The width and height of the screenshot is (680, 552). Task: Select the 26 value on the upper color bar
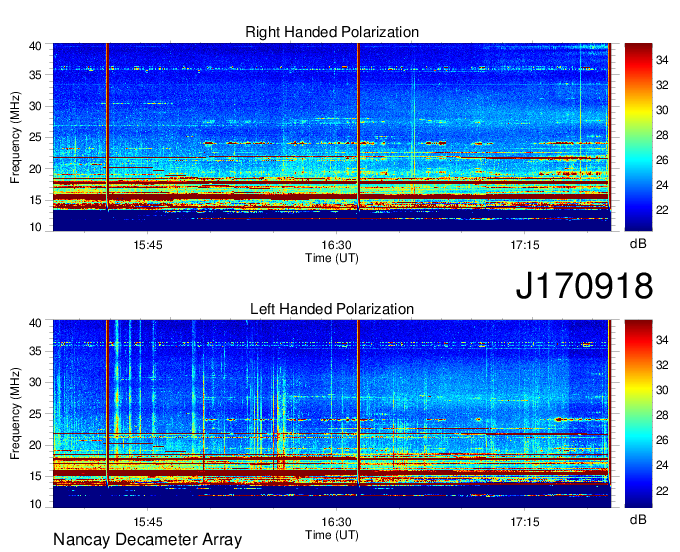click(662, 160)
